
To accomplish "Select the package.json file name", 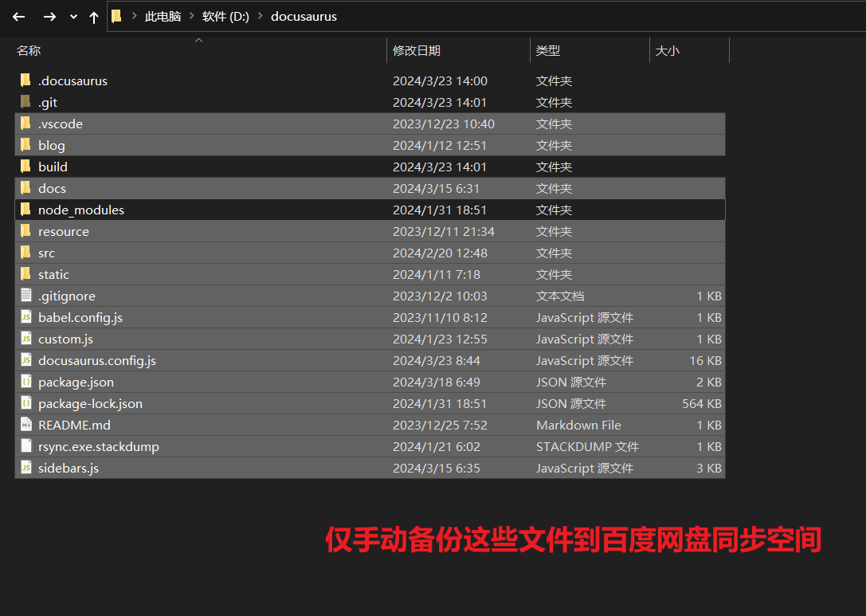I will tap(76, 383).
